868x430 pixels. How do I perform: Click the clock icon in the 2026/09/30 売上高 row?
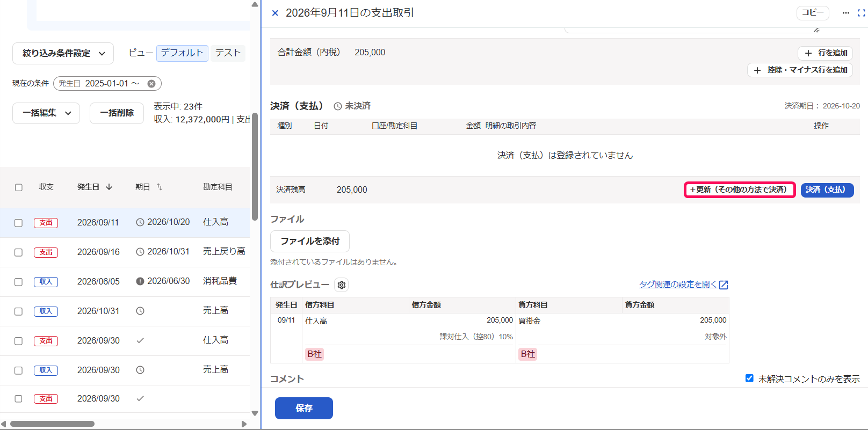pyautogui.click(x=140, y=370)
